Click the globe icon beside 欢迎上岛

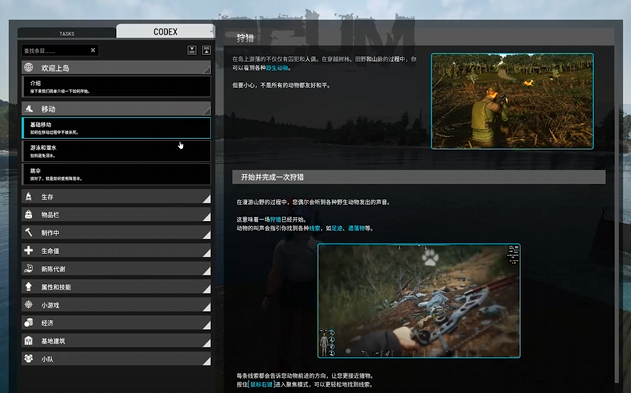[29, 68]
